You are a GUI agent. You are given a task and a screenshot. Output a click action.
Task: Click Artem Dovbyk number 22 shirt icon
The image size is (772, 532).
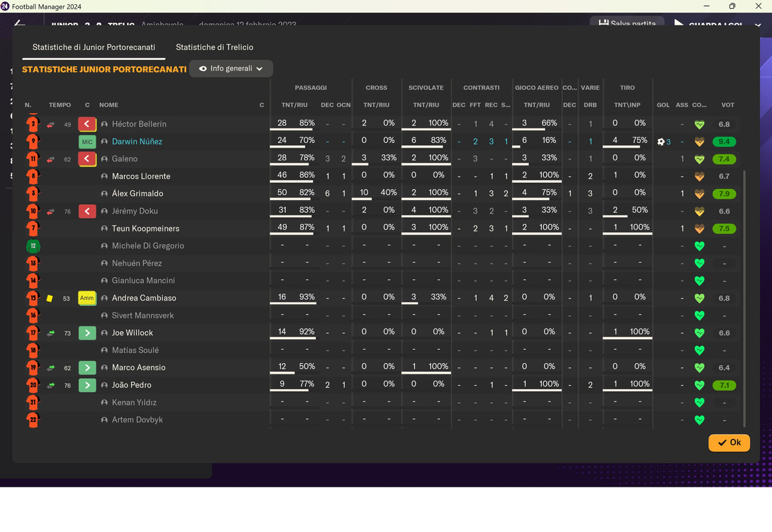33,420
